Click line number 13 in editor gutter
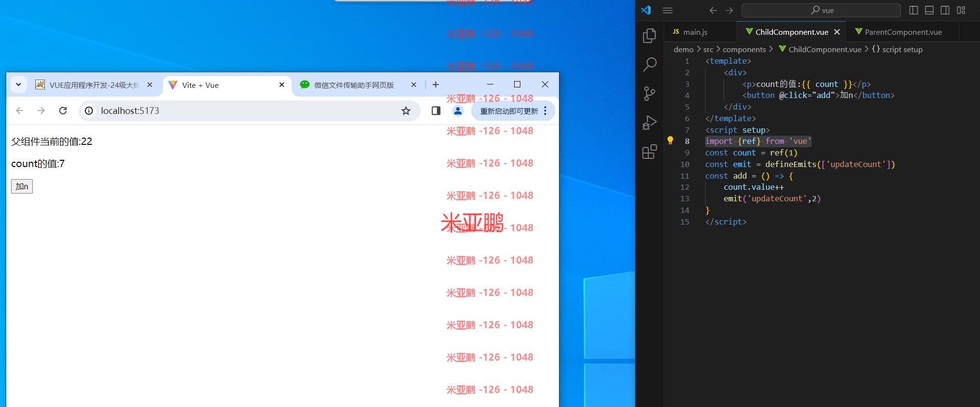The height and width of the screenshot is (407, 980). click(x=685, y=198)
